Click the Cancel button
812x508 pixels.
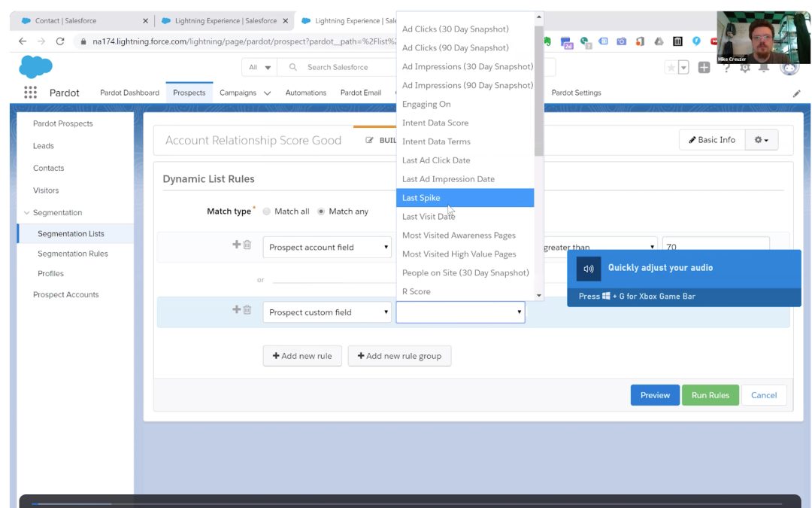[764, 395]
